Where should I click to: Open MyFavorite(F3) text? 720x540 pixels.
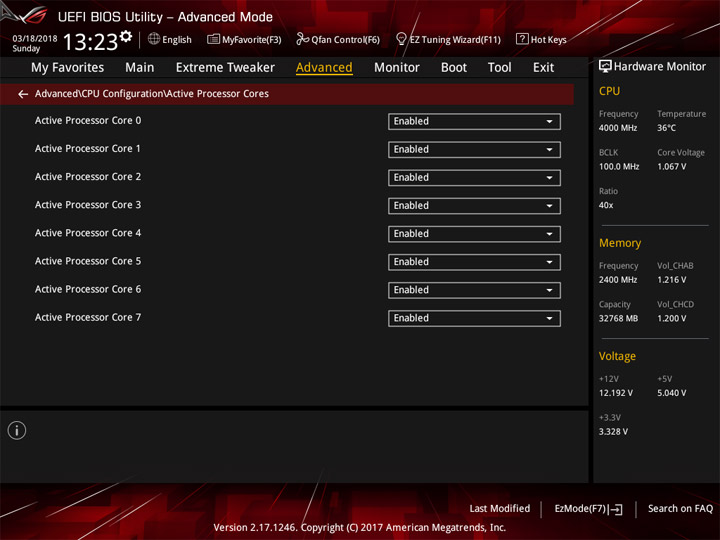(252, 40)
